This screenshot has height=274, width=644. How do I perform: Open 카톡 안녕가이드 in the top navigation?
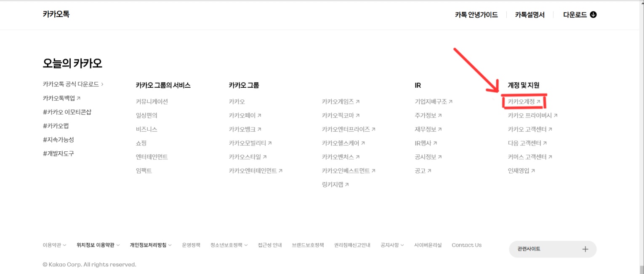pyautogui.click(x=476, y=15)
